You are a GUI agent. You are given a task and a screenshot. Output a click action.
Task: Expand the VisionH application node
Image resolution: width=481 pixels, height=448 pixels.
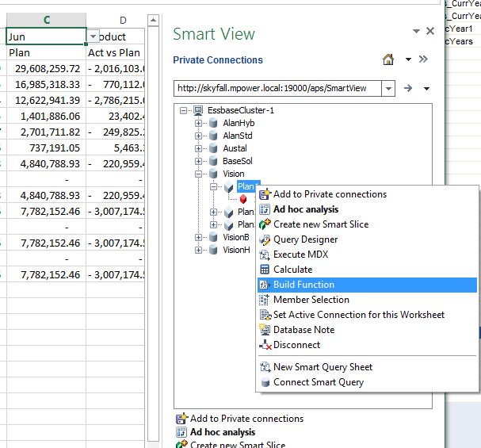198,250
